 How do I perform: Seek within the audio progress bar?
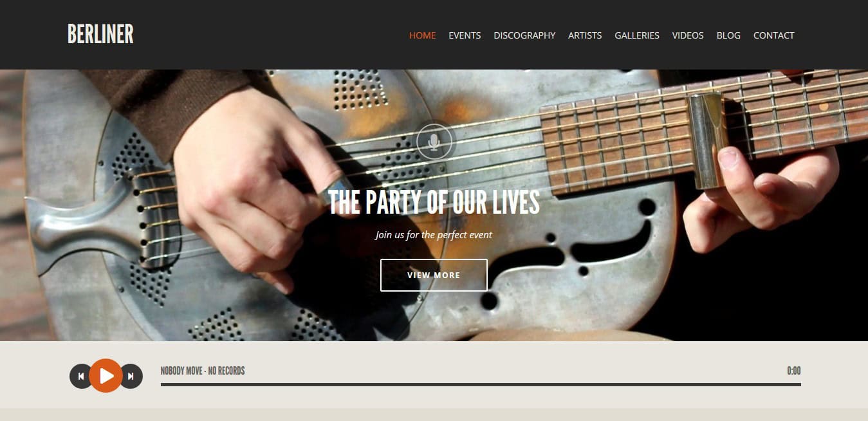click(x=481, y=384)
